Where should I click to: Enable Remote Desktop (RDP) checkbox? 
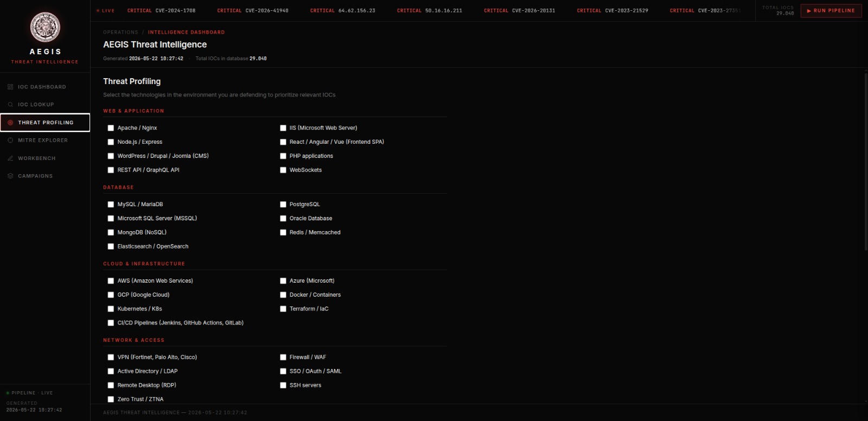tap(111, 386)
